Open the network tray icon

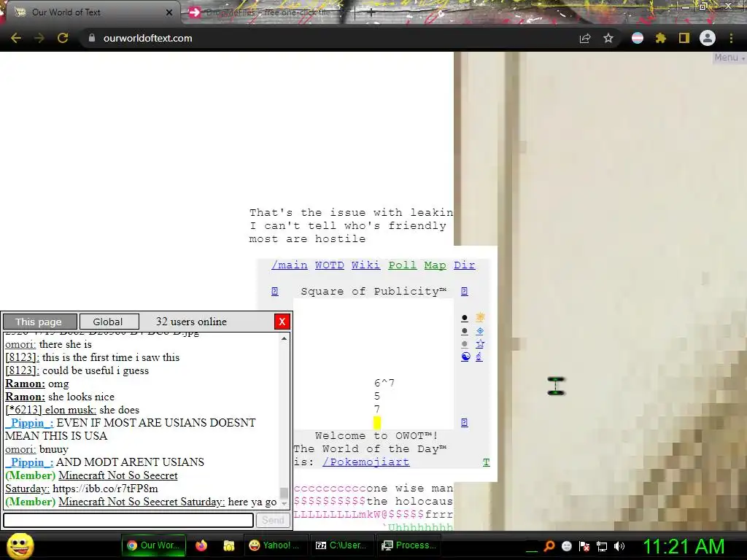point(602,546)
